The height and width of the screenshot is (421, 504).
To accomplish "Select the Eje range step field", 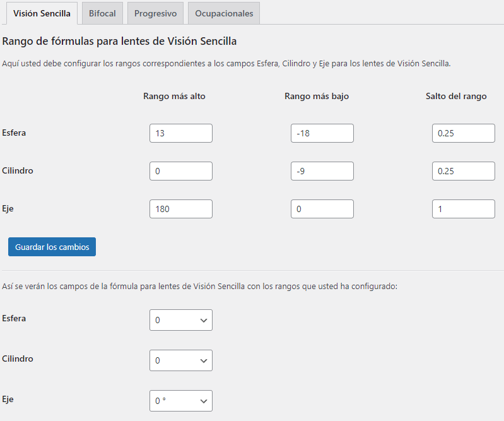I will (463, 209).
